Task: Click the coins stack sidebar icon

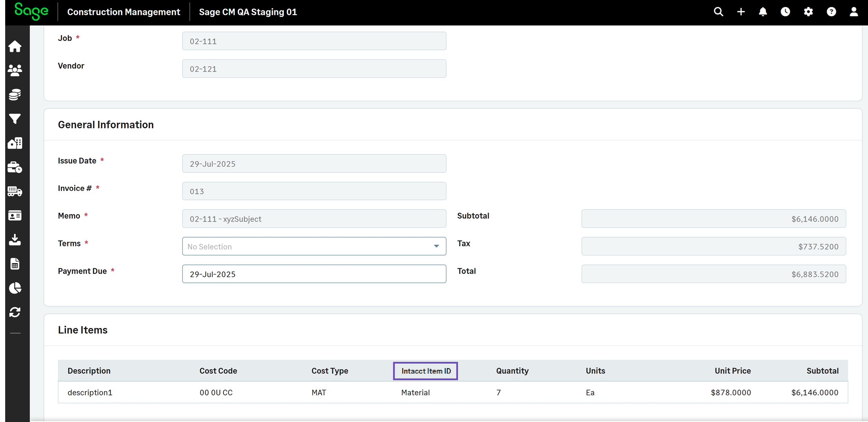Action: (x=15, y=94)
